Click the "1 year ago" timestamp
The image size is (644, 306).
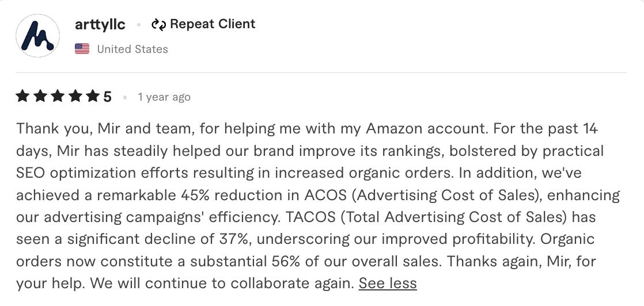pos(164,97)
